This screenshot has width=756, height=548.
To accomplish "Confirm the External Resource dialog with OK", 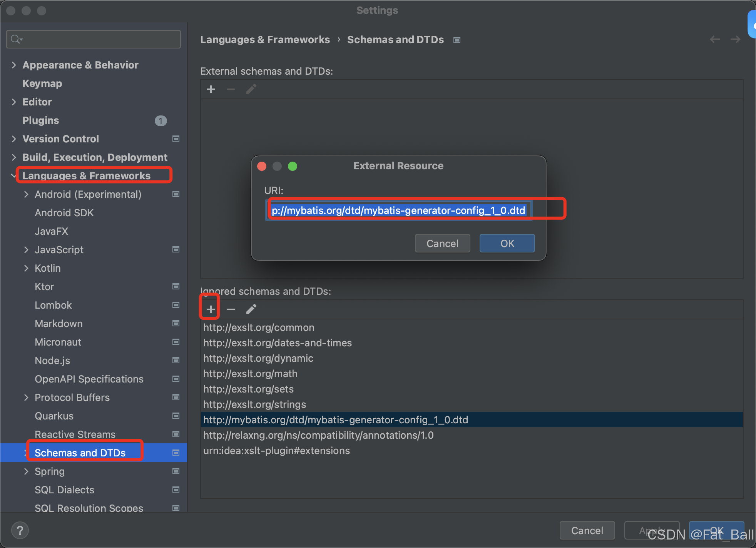I will click(x=507, y=243).
